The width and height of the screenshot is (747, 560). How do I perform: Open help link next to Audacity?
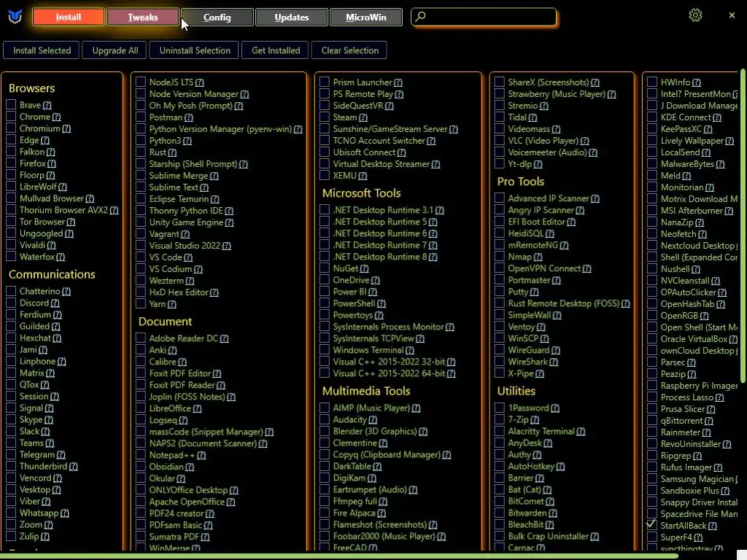[x=373, y=419]
